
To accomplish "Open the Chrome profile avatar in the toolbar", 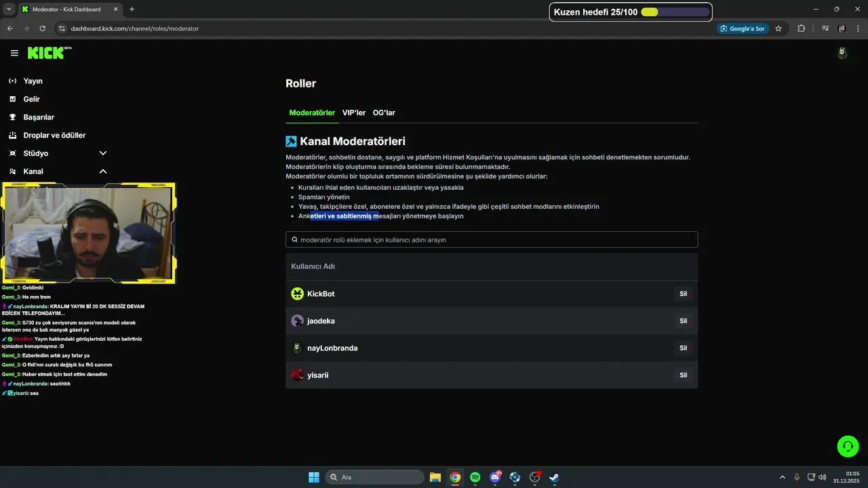I will (x=842, y=28).
